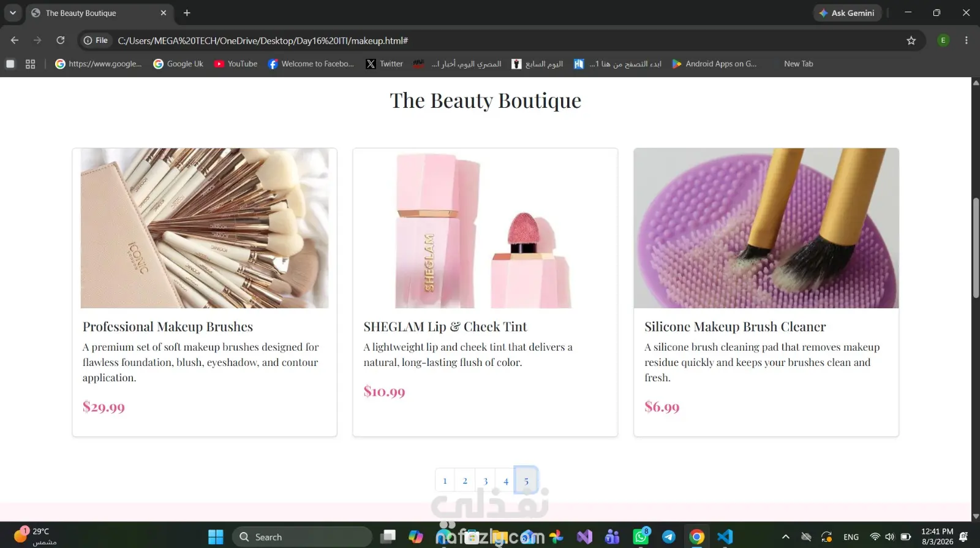Click the browser forward arrow
980x548 pixels.
pos(37,40)
